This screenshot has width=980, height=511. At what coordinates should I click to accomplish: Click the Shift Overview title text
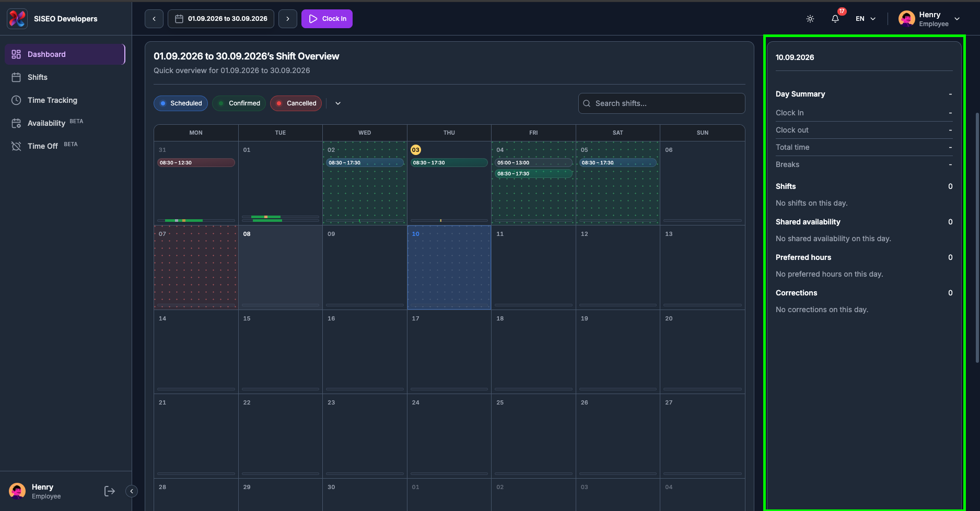[247, 56]
